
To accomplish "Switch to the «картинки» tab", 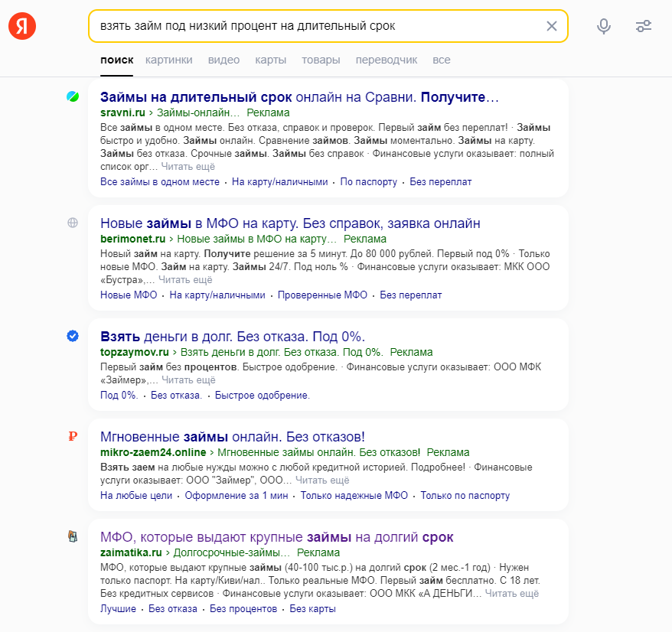I will click(x=169, y=60).
